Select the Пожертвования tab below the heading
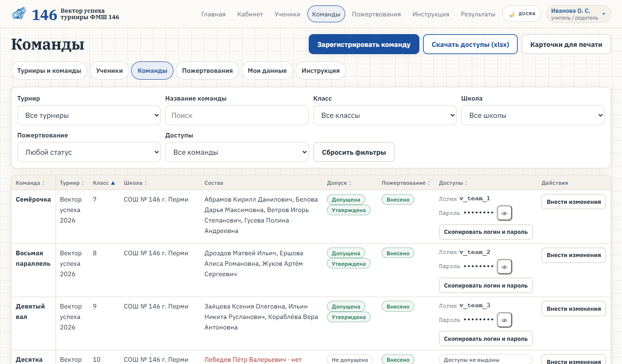 coord(207,71)
